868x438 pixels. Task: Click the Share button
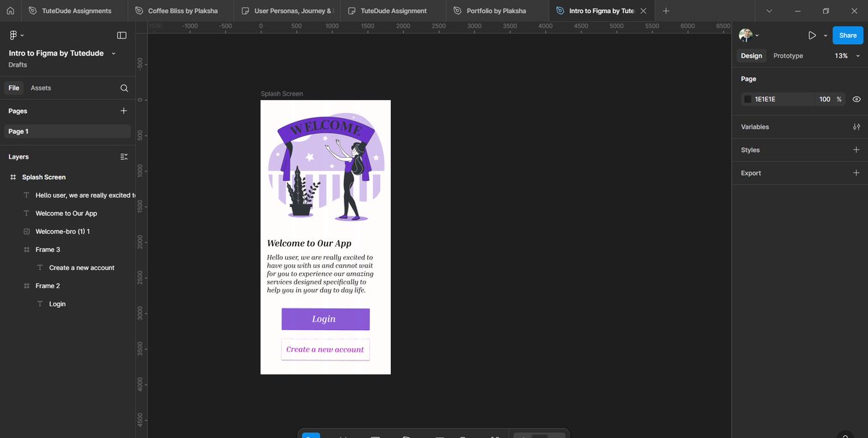coord(847,35)
